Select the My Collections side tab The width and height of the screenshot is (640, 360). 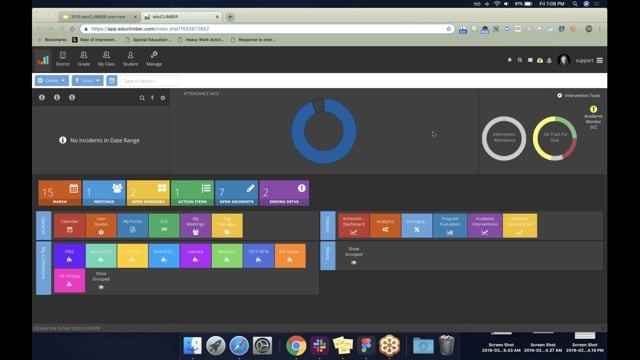click(44, 268)
